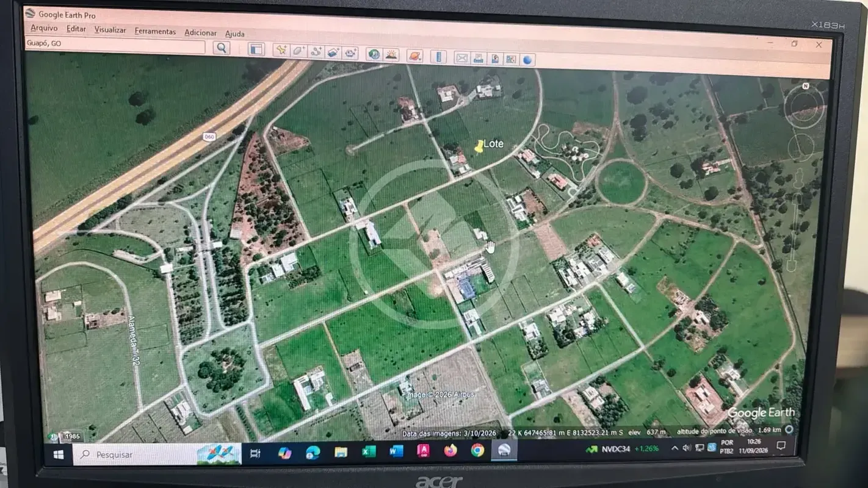Show historical imagery with the clock icon

click(x=374, y=54)
